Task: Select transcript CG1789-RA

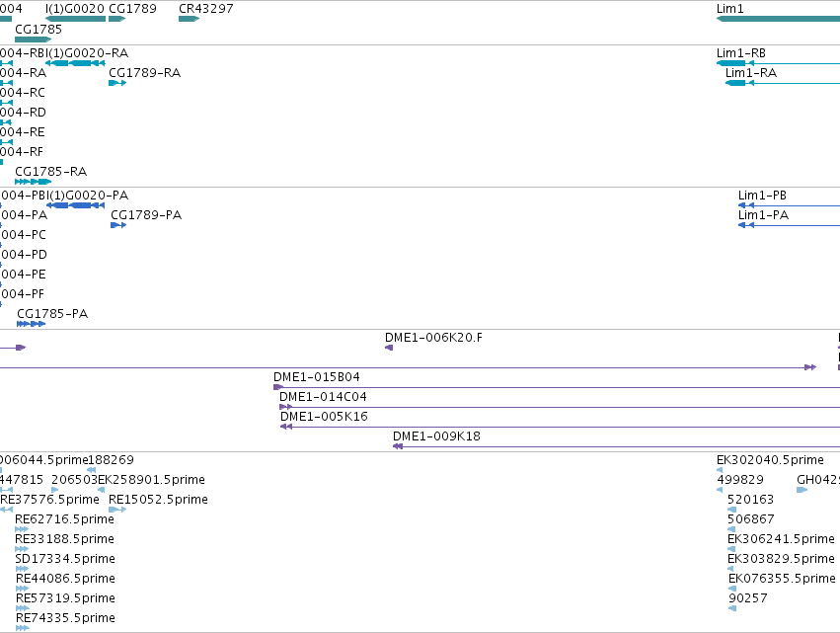Action: 117,83
